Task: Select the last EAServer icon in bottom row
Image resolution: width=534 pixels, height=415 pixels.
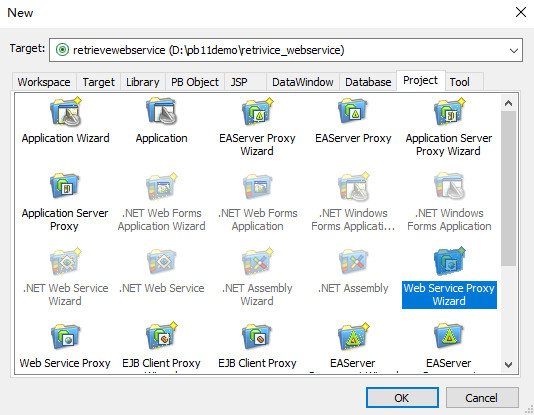Action: click(449, 336)
